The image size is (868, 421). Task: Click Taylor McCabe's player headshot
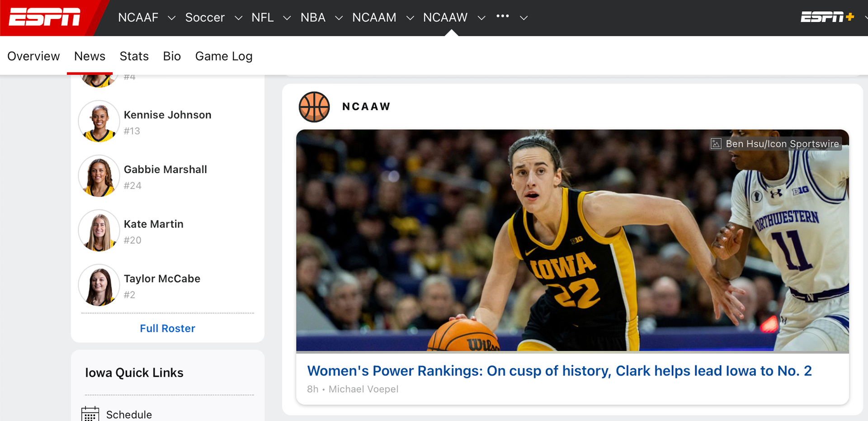point(99,286)
